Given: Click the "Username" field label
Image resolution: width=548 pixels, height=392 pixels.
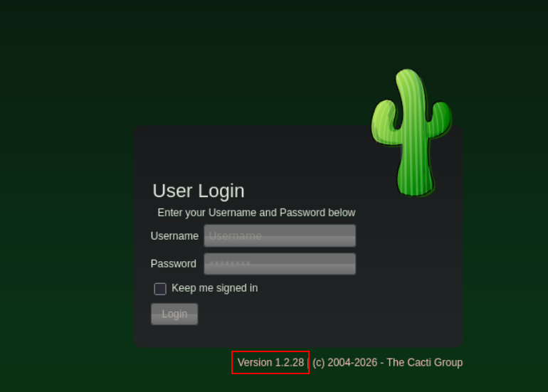Looking at the screenshot, I should click(x=174, y=236).
